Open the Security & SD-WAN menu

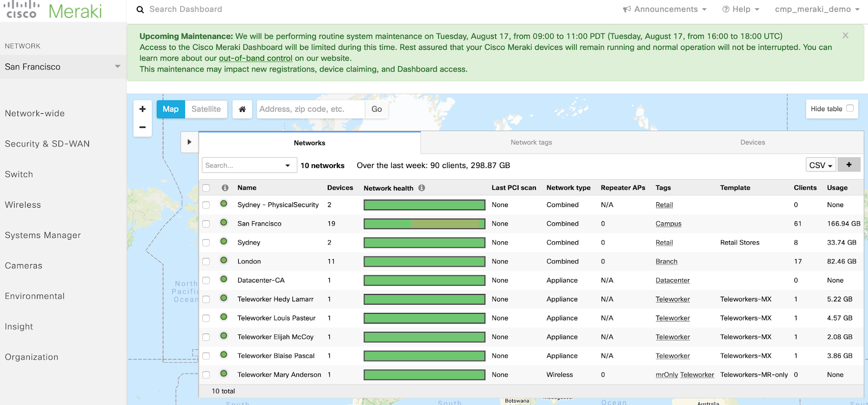[x=47, y=144]
